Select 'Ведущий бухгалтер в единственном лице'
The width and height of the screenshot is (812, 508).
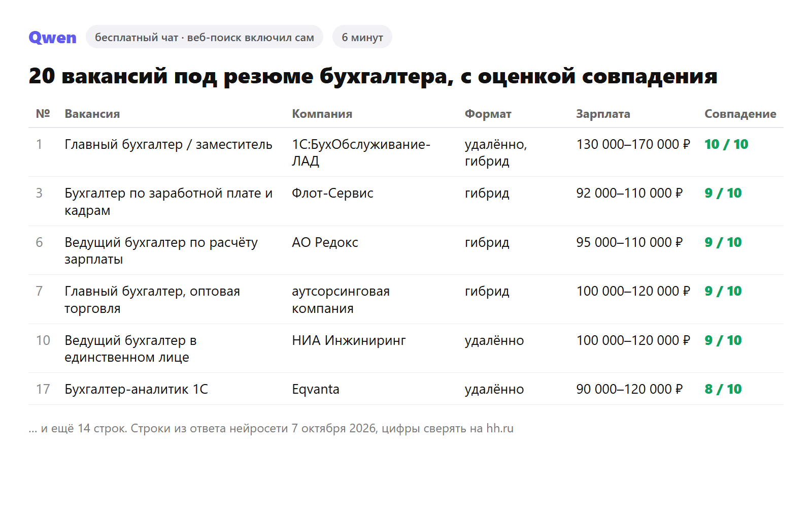(x=130, y=348)
